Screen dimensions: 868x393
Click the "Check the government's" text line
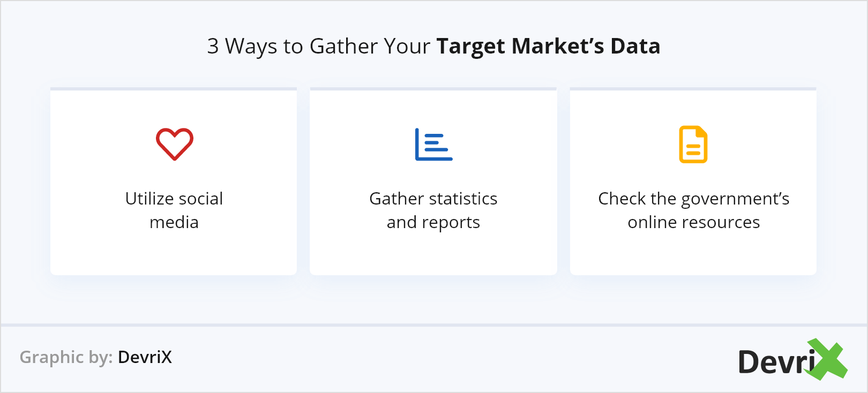click(693, 199)
